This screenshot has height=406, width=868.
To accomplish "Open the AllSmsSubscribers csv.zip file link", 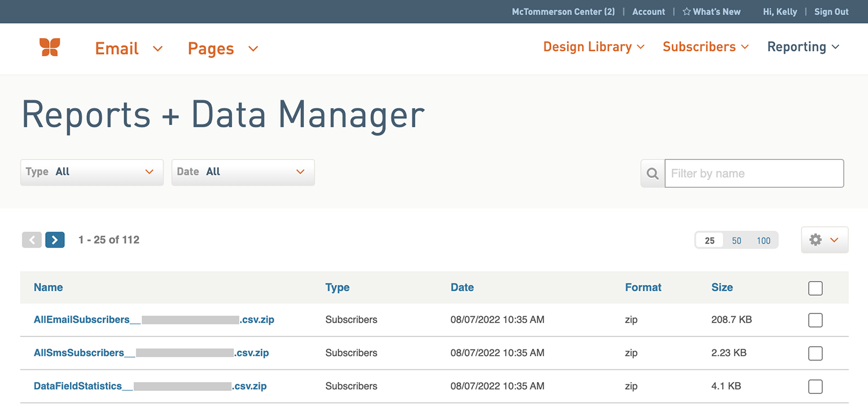I will click(x=151, y=353).
